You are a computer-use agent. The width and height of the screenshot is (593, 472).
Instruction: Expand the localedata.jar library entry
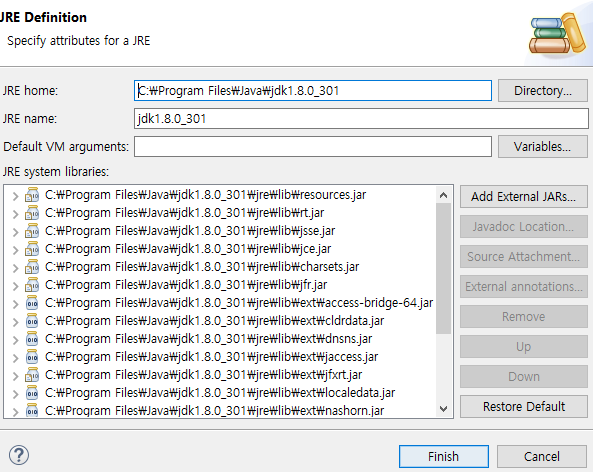tap(15, 394)
